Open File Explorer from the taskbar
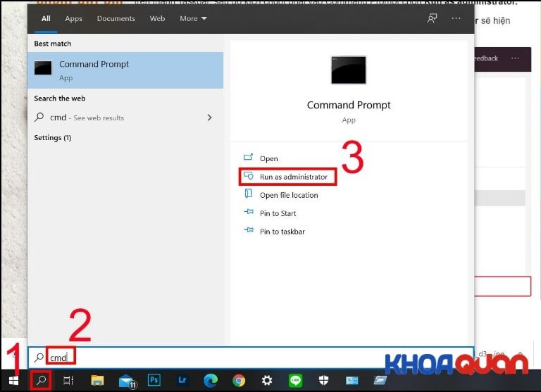The height and width of the screenshot is (392, 541). 97,380
